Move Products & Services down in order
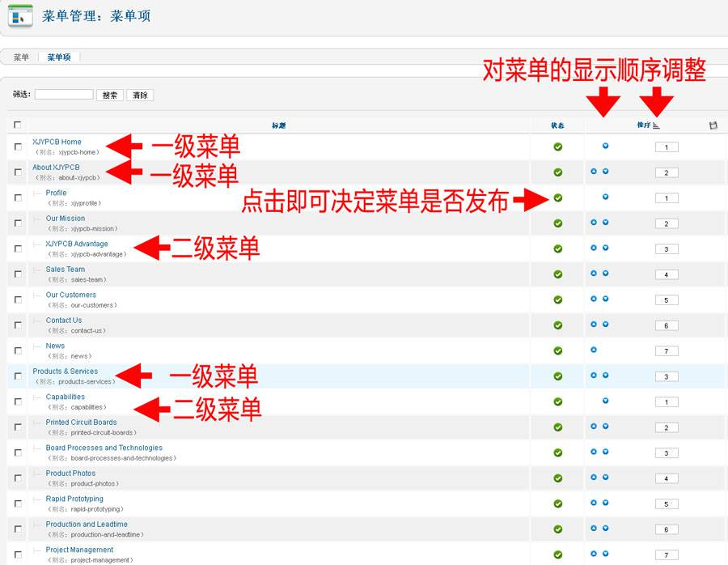 point(605,376)
